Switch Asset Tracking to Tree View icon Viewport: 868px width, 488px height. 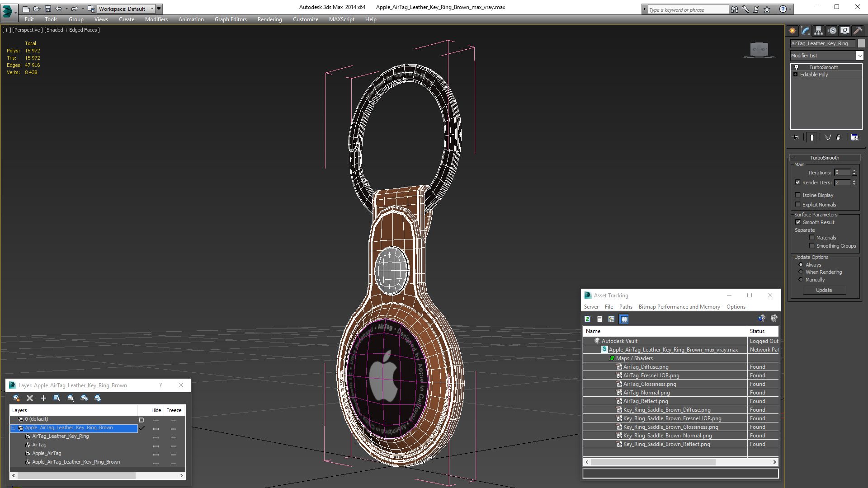click(612, 319)
